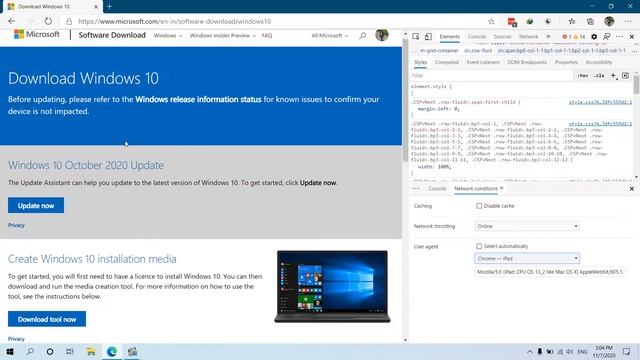
Task: Open browser Settings and more menu
Action: click(628, 21)
